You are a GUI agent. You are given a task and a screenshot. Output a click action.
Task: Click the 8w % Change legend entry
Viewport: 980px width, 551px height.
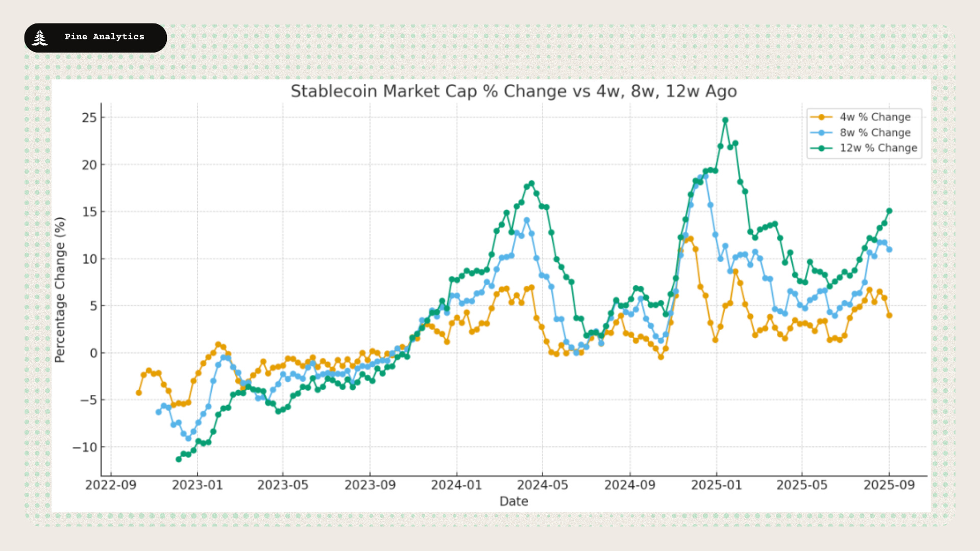[875, 133]
